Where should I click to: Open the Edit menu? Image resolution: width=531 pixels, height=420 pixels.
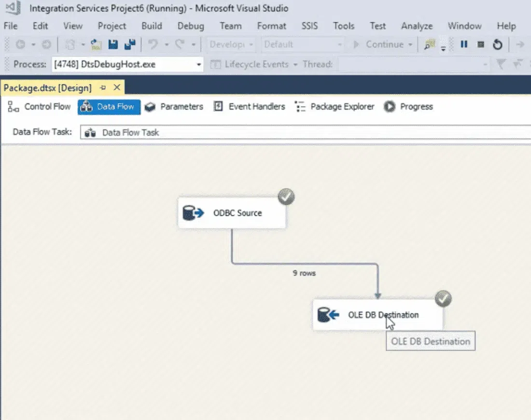[x=40, y=26]
